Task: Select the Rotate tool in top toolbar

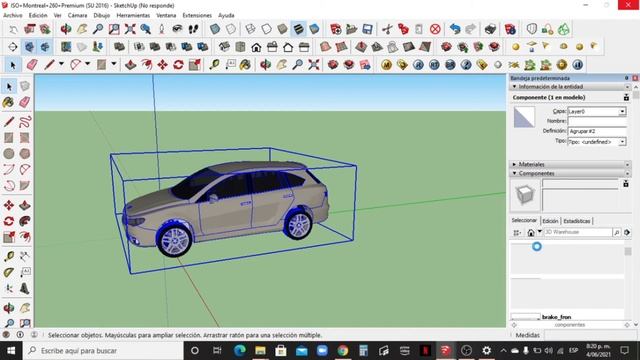Action: point(178,64)
